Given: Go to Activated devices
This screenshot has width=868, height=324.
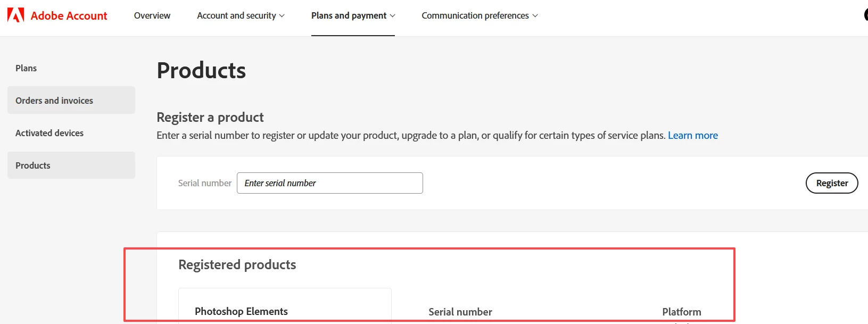Looking at the screenshot, I should click(49, 133).
